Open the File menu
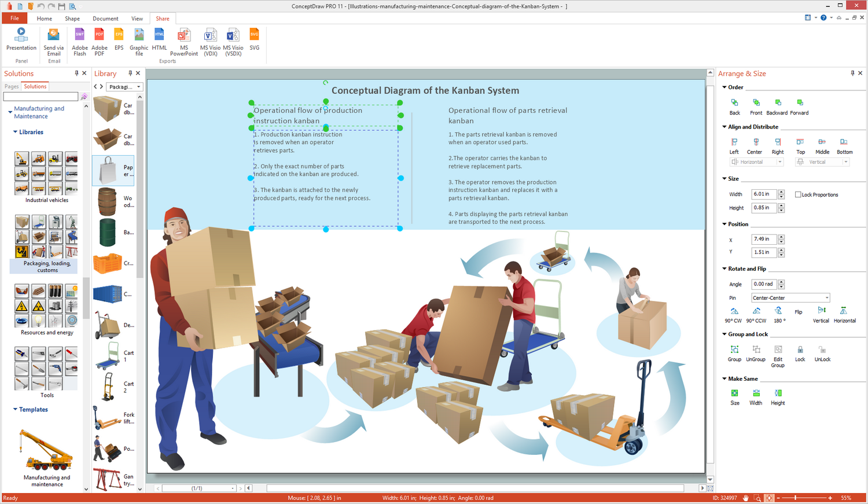The height and width of the screenshot is (504, 868). click(x=14, y=18)
